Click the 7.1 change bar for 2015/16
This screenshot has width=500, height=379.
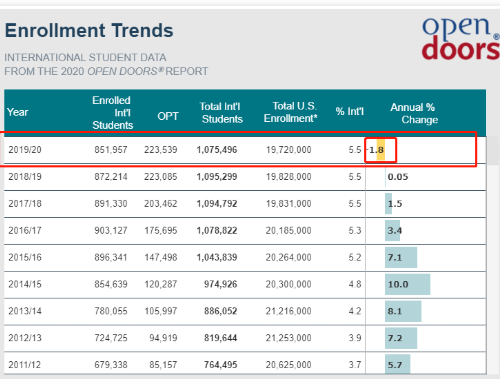tap(401, 257)
